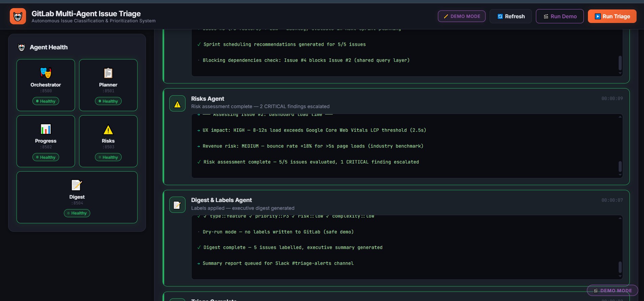Click the GitLab Triage app logo icon

[x=18, y=16]
